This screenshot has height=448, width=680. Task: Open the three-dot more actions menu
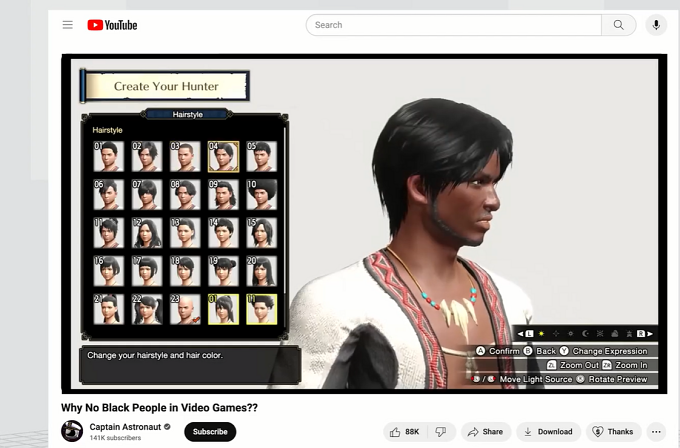(x=656, y=432)
